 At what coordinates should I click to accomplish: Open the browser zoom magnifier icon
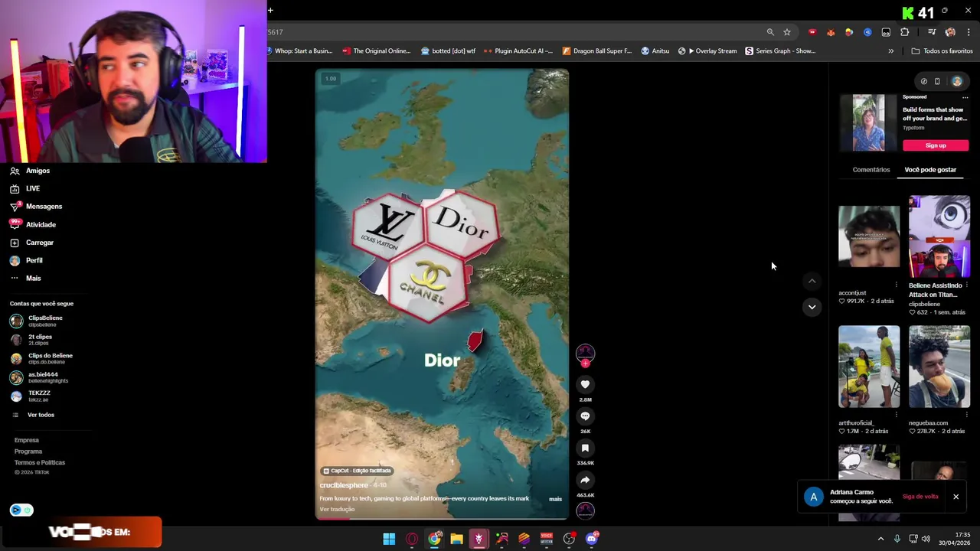click(x=770, y=32)
